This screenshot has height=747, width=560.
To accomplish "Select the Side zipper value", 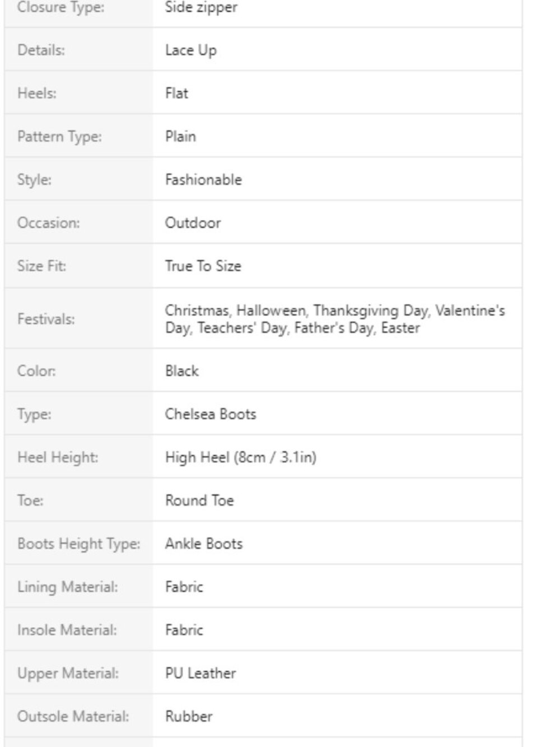I will pyautogui.click(x=201, y=8).
